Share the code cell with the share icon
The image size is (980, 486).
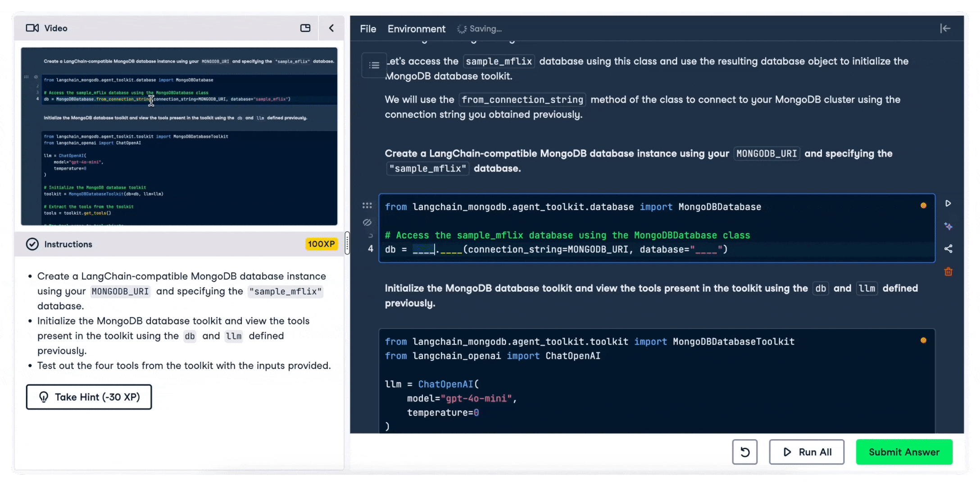[948, 249]
